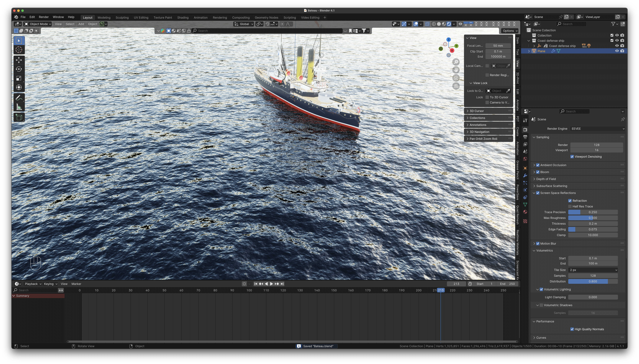Click the current frame field showing 213

click(456, 284)
